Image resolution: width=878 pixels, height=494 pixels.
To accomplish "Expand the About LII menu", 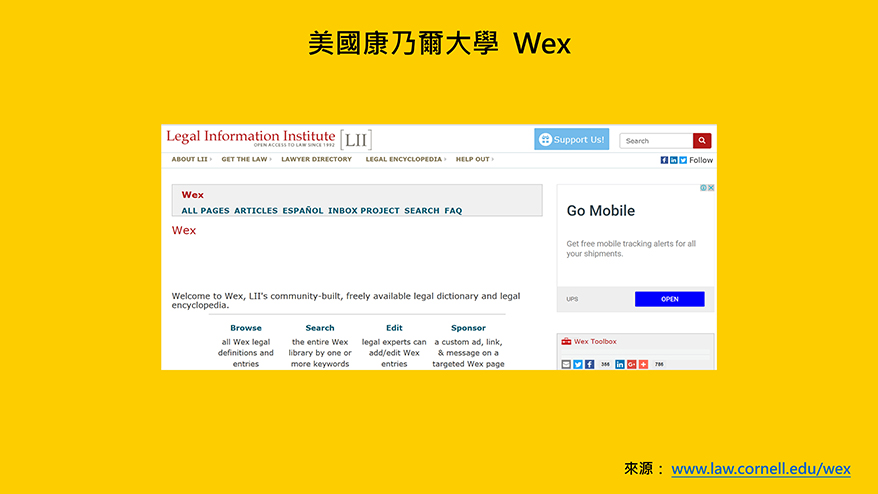I will click(x=191, y=159).
